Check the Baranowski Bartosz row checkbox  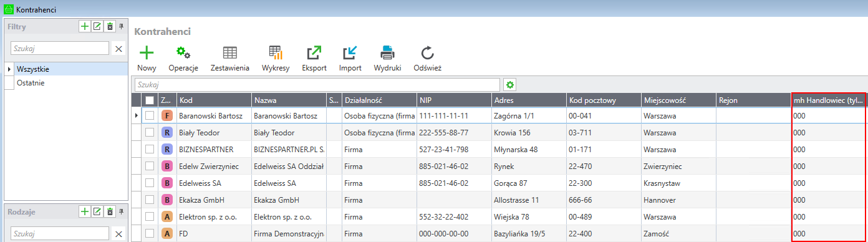149,115
